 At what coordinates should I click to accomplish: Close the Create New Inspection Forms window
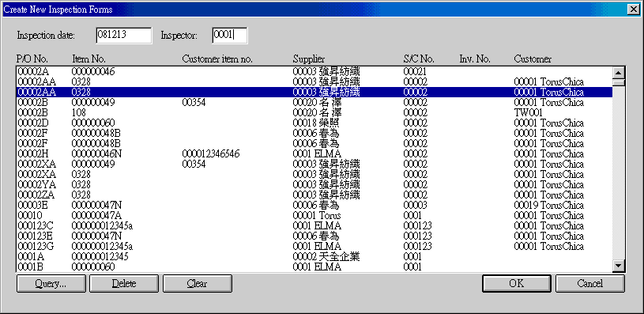pos(632,9)
